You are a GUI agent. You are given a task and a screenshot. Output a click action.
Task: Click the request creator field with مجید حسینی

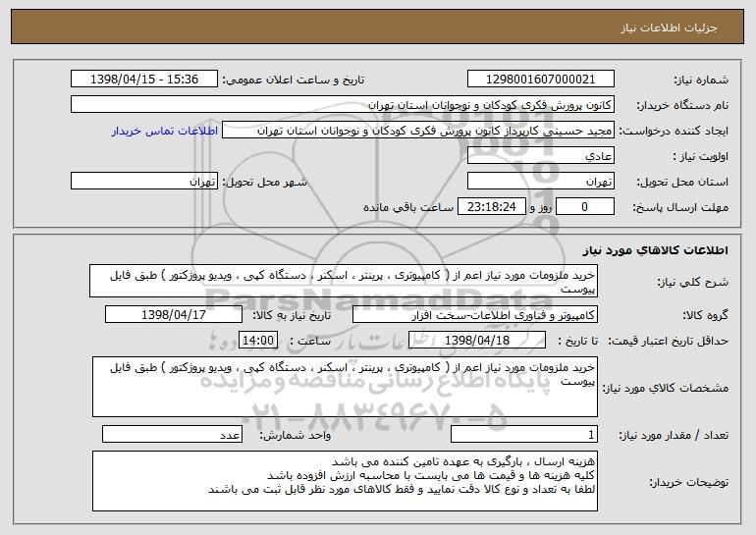pos(418,131)
